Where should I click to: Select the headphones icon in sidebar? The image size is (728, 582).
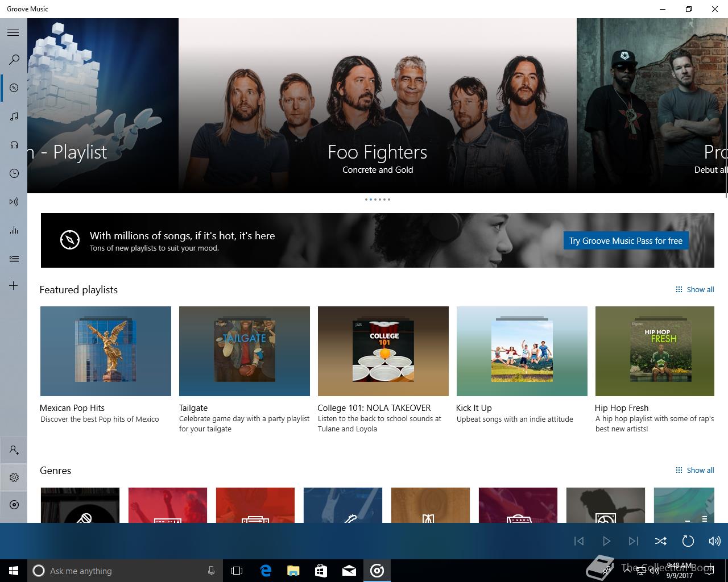tap(14, 145)
